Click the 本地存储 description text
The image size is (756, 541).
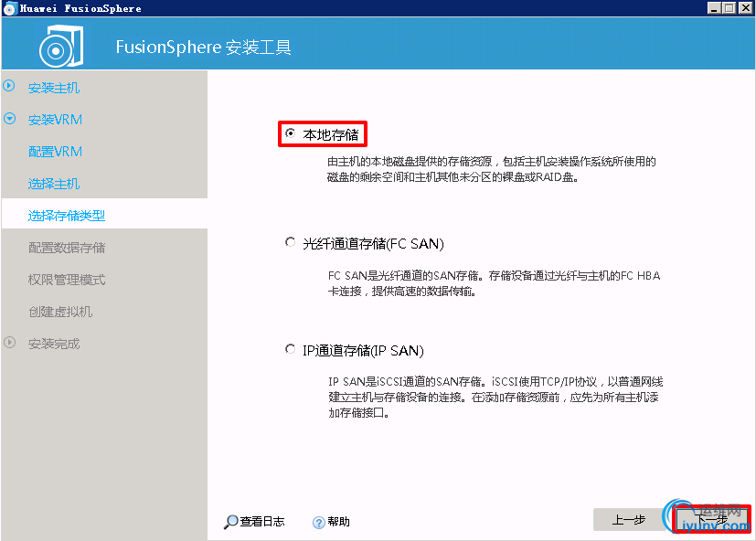pos(491,169)
